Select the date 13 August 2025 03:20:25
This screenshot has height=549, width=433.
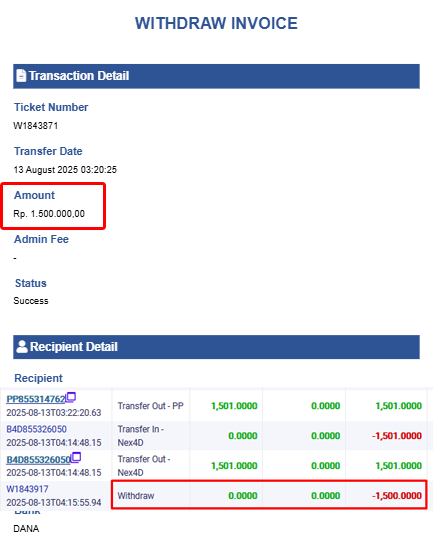65,170
